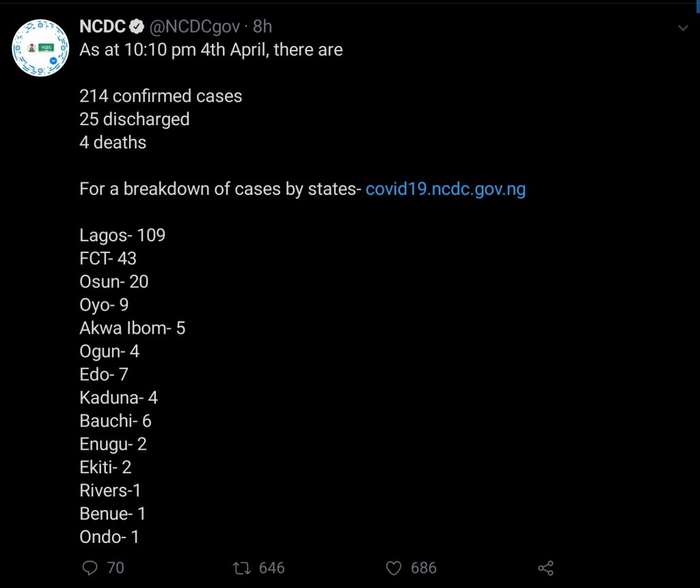Open the NCDC profile avatar
The width and height of the screenshot is (700, 588).
point(40,48)
